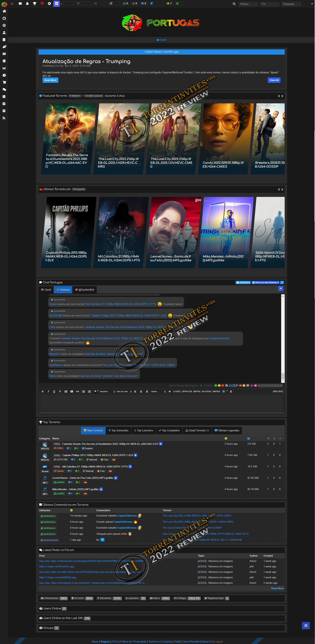This screenshot has height=644, width=315.
Task: Focus the Pessoas search field
Action: coord(291,4)
